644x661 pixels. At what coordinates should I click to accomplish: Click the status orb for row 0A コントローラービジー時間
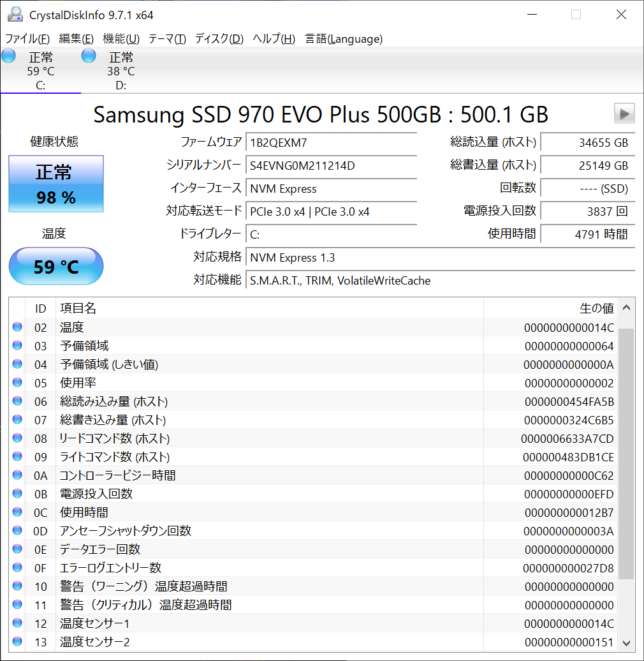[x=17, y=475]
